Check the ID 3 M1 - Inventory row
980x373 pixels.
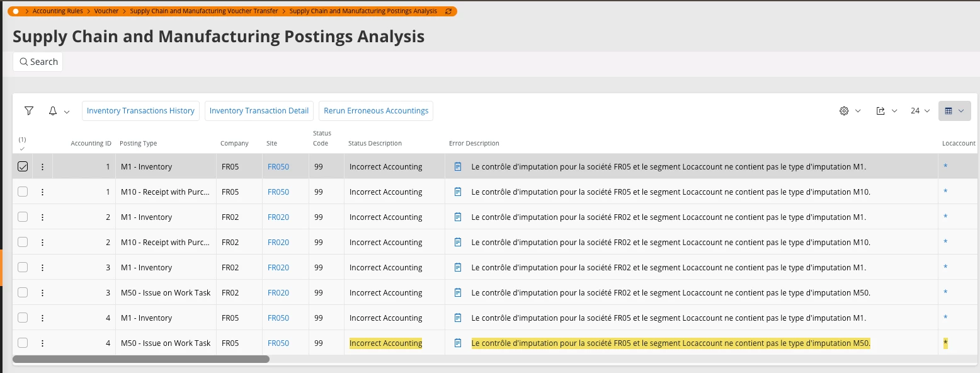point(23,268)
